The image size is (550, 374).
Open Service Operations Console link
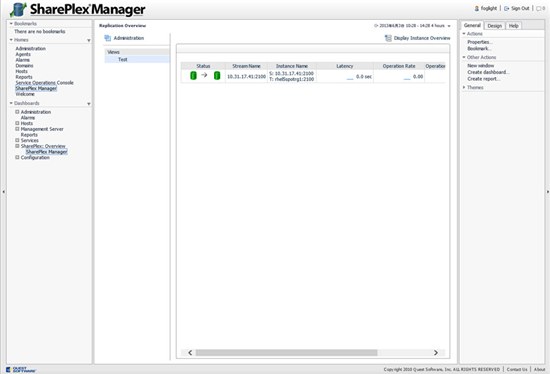[x=45, y=83]
